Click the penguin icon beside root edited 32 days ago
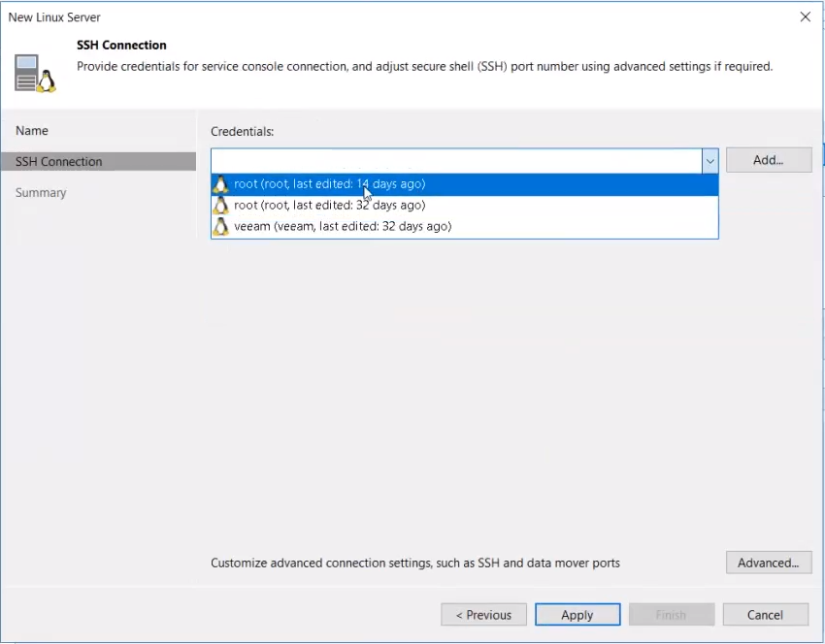 [221, 205]
